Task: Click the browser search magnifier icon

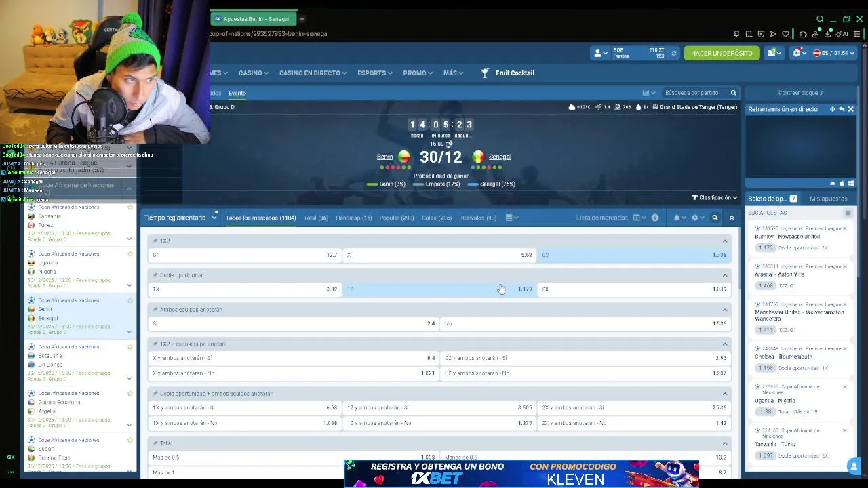Action: [820, 19]
